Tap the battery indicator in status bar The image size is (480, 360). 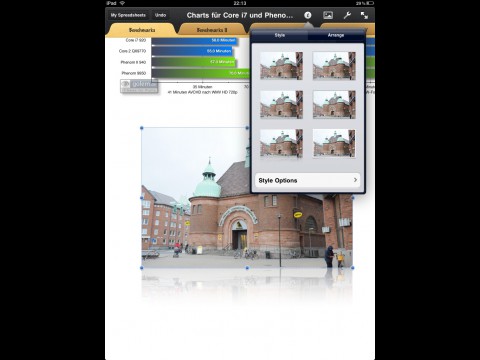369,3
